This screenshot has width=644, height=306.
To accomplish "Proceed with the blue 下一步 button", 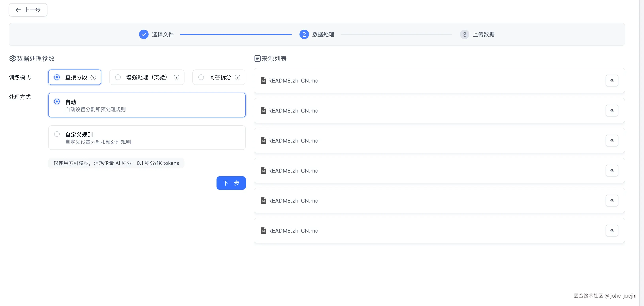I will (231, 183).
